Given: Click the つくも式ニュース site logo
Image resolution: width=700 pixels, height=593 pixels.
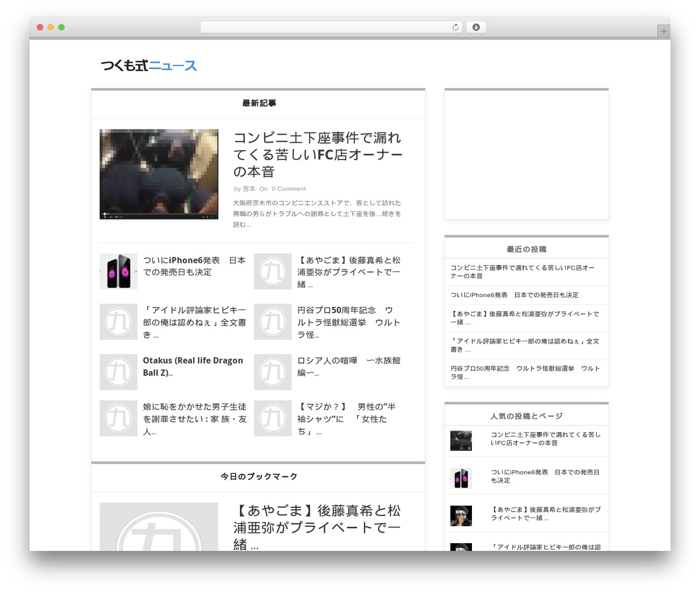Looking at the screenshot, I should (149, 66).
